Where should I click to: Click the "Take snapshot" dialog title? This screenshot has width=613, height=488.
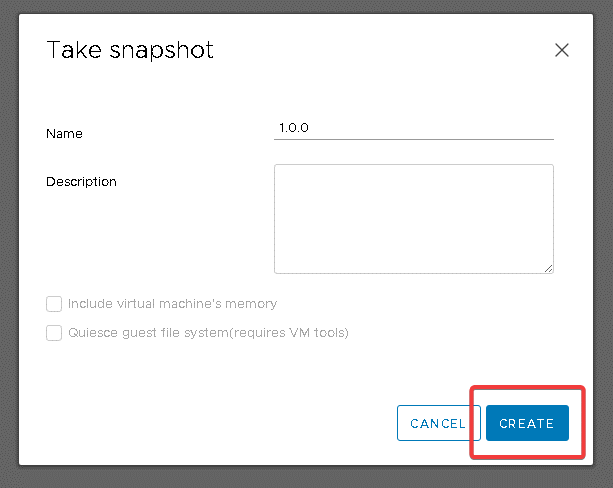pyautogui.click(x=130, y=50)
